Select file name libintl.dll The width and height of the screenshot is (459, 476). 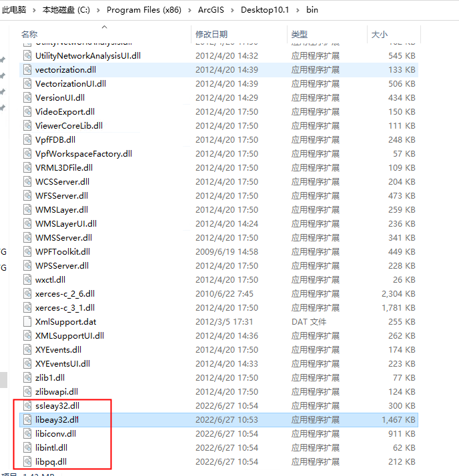coord(51,448)
